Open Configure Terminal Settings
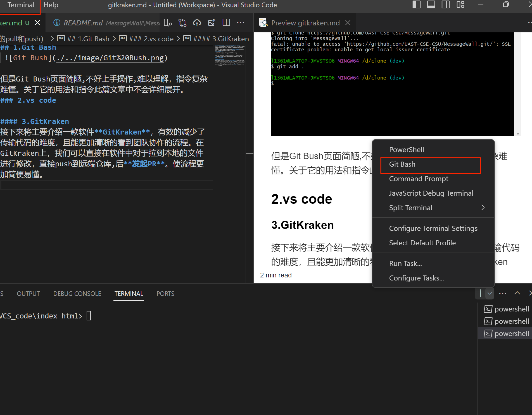 pos(433,228)
